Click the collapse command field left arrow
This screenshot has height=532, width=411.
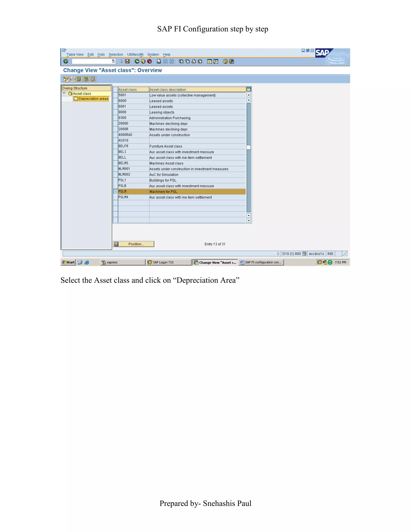point(121,61)
